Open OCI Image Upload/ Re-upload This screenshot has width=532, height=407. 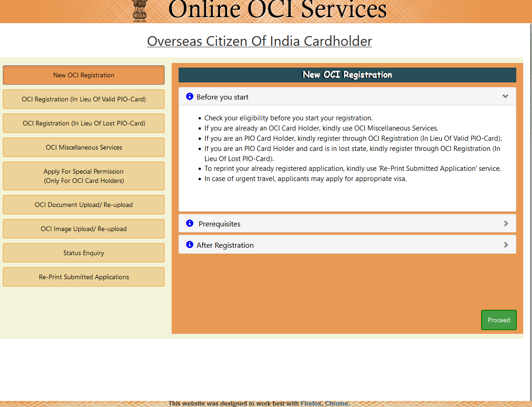coord(83,229)
